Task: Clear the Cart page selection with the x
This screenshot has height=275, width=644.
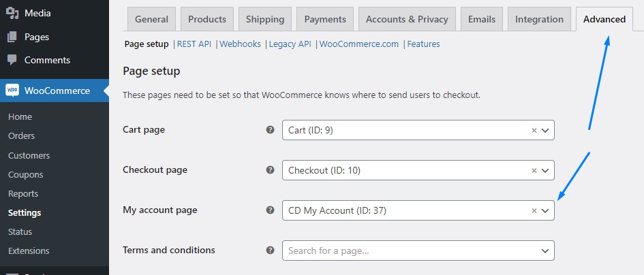Action: [534, 130]
